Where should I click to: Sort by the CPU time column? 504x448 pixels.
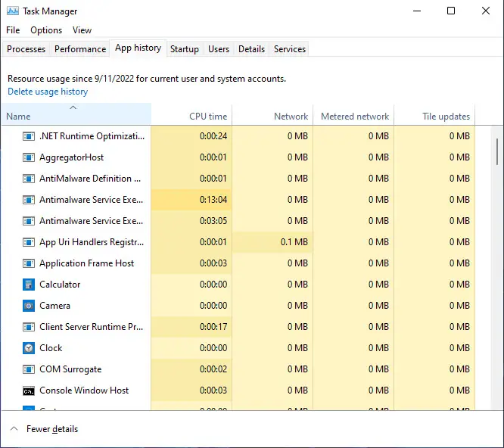click(x=207, y=117)
